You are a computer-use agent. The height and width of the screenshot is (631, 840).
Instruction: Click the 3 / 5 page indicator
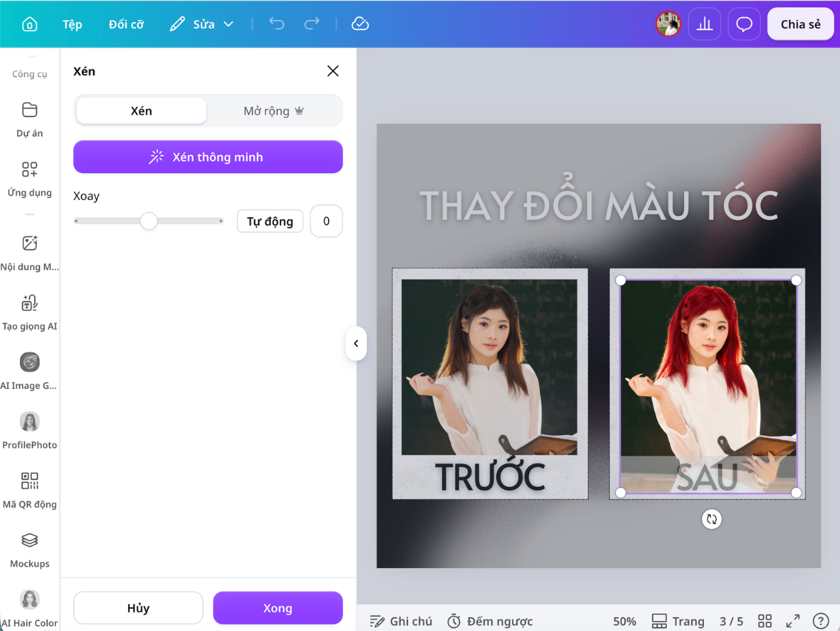coord(731,621)
